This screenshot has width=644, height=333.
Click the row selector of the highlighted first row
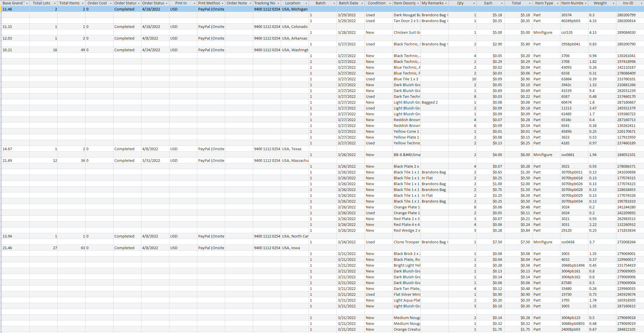(x=1, y=9)
